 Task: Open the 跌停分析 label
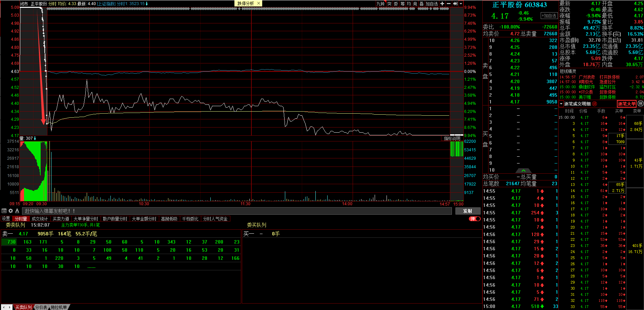(x=246, y=3)
